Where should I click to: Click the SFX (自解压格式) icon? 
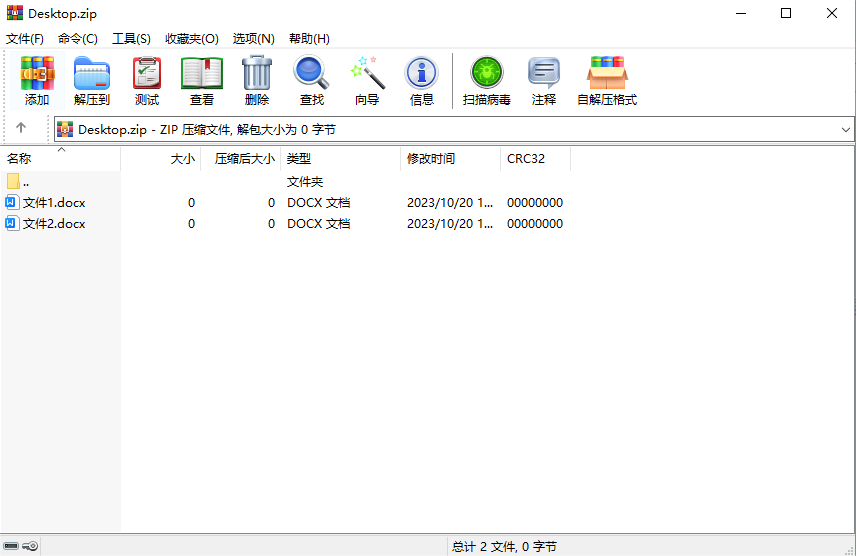[x=607, y=80]
